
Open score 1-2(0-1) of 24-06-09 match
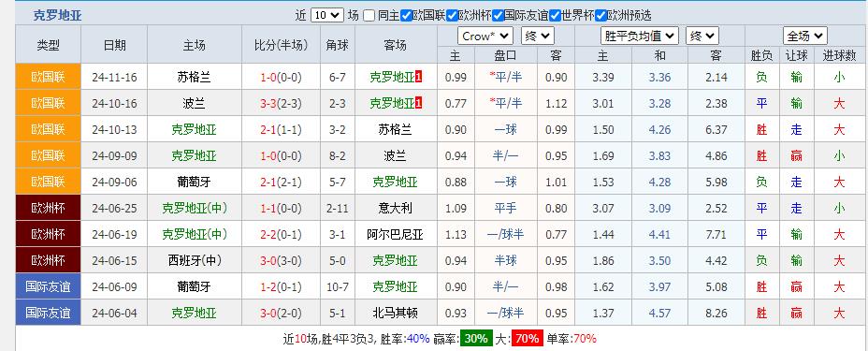click(281, 286)
